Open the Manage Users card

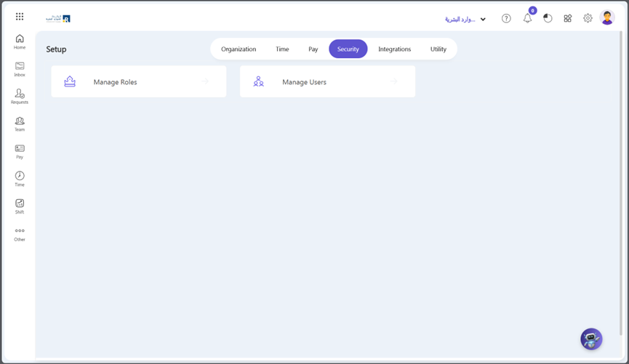click(x=327, y=82)
